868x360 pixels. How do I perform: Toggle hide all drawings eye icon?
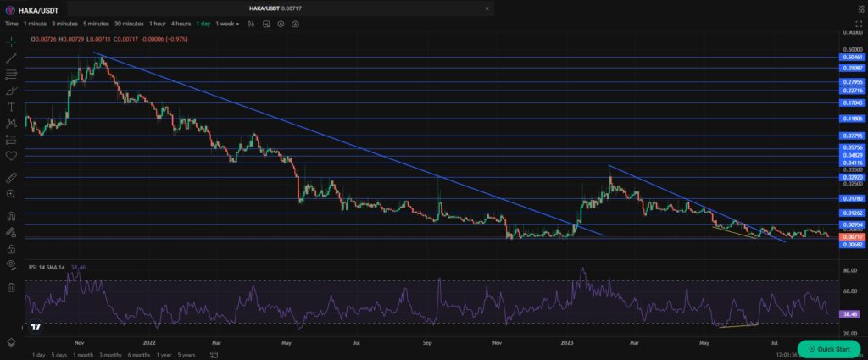pyautogui.click(x=11, y=265)
